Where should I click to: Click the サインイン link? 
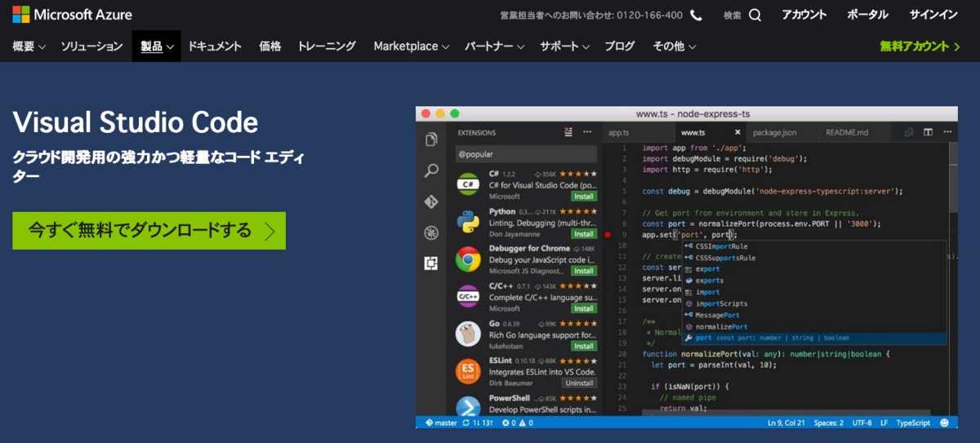point(933,15)
